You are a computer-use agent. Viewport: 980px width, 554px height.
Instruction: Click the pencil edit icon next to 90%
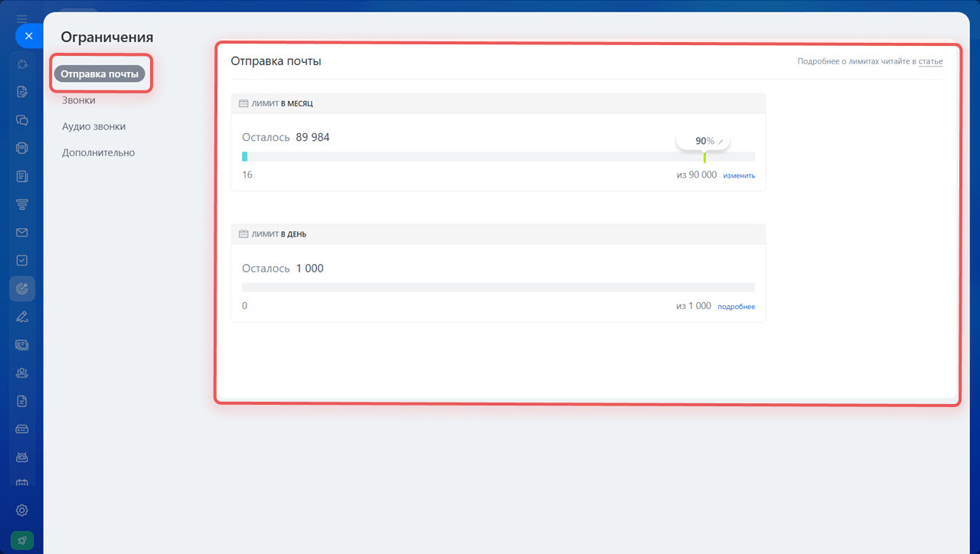[x=720, y=142]
